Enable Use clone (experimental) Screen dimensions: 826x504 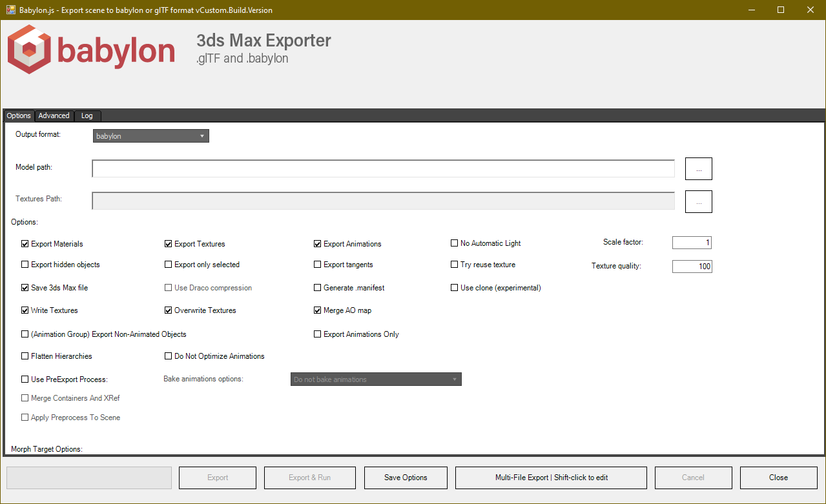tap(454, 287)
